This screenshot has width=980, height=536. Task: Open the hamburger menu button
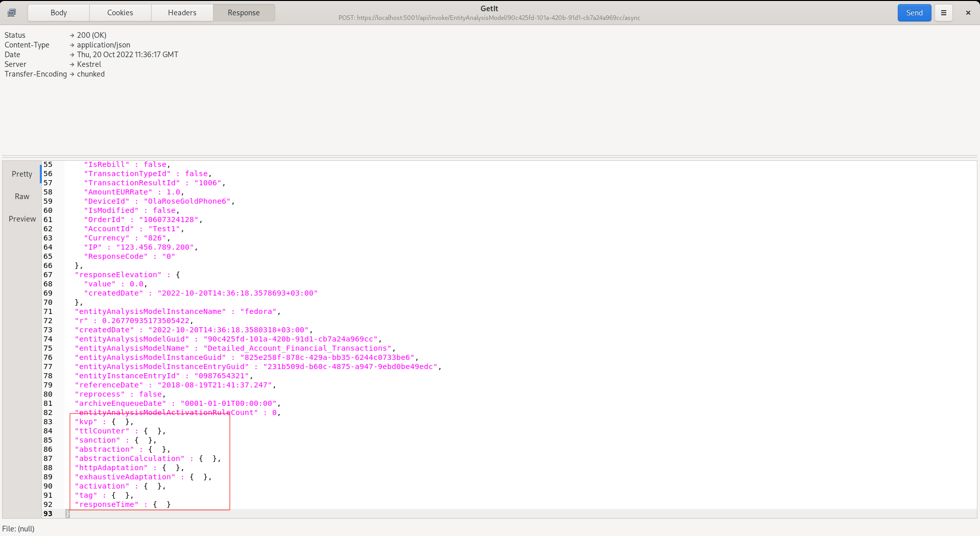(x=944, y=13)
